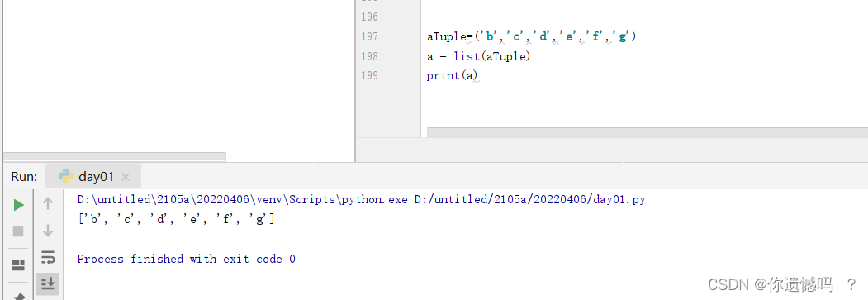The width and height of the screenshot is (868, 300).
Task: Toggle scroll to end of output
Action: point(48,283)
